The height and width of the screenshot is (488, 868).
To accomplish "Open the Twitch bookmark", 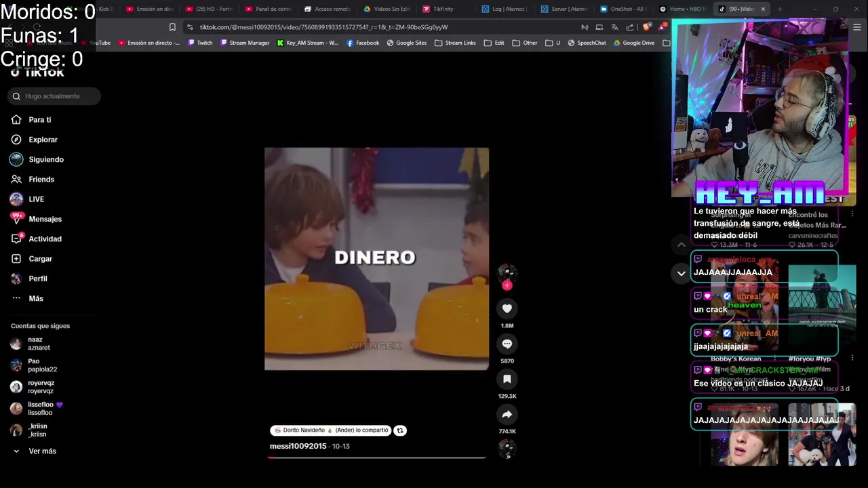I will coord(200,43).
